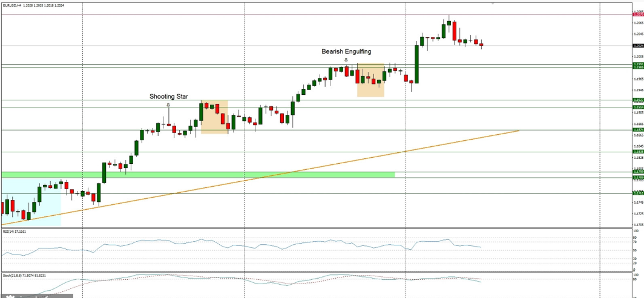Select the black 1.2024 current price tag

click(637, 45)
